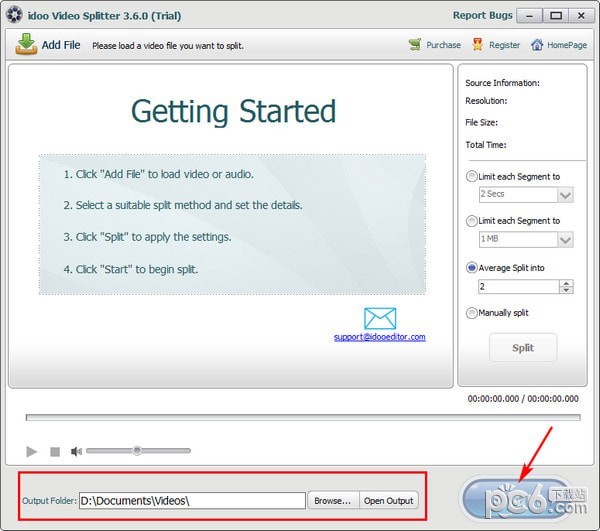Click the video seek progress bar
Viewport: 600px width, 531px height.
303,417
